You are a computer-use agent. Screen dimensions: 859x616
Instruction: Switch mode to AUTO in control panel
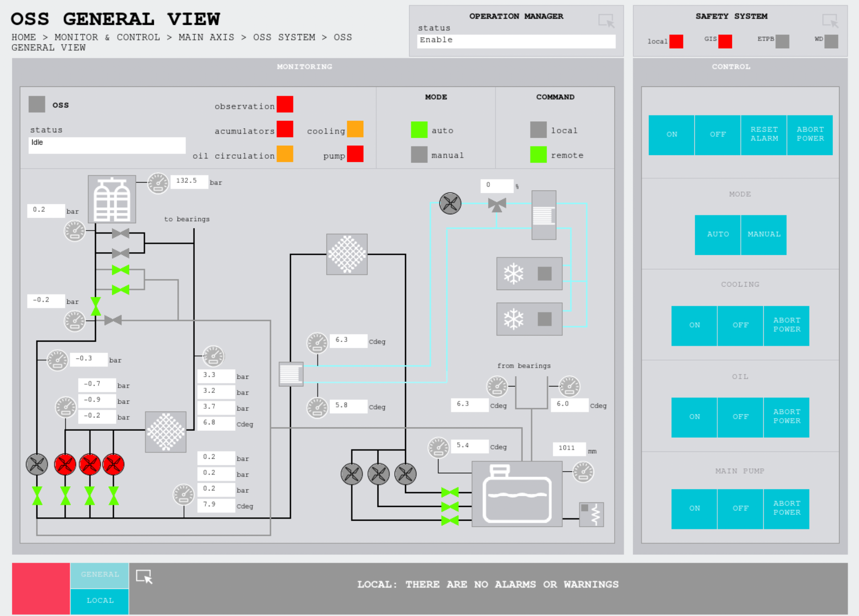point(717,235)
